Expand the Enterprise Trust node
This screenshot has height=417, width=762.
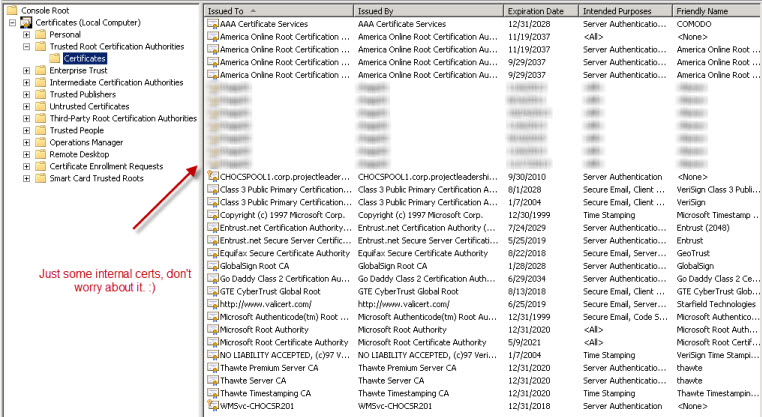click(x=27, y=70)
